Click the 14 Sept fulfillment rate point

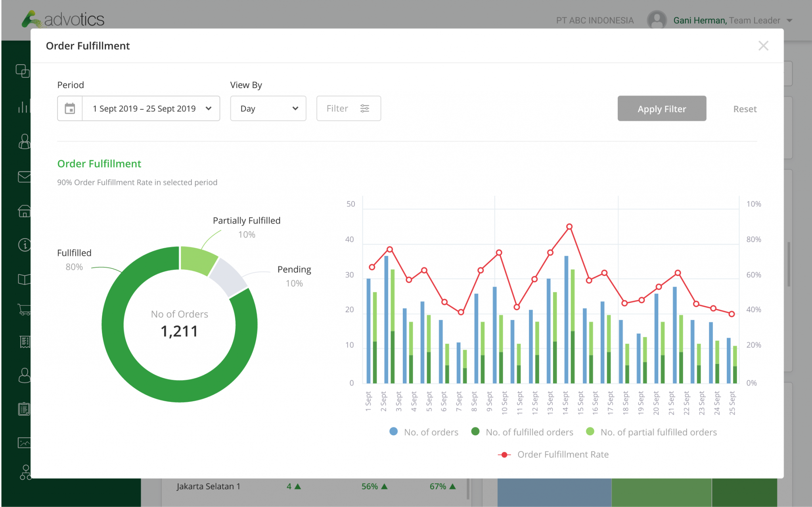click(x=569, y=227)
